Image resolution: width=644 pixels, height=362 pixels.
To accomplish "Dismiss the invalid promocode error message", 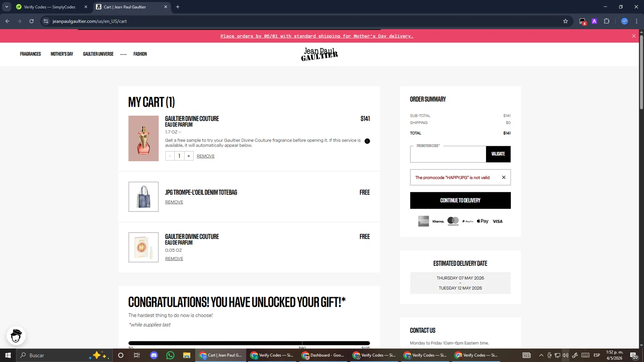I will [504, 178].
